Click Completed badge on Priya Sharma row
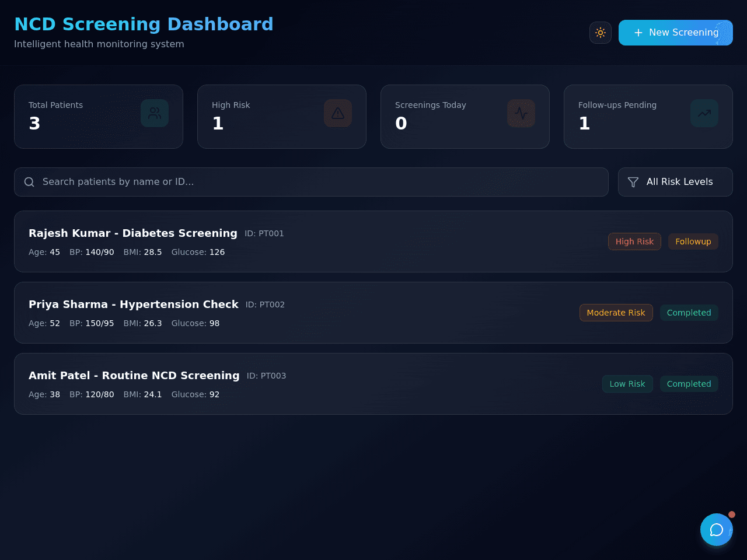Screen dimensions: 747x560 [x=689, y=313]
